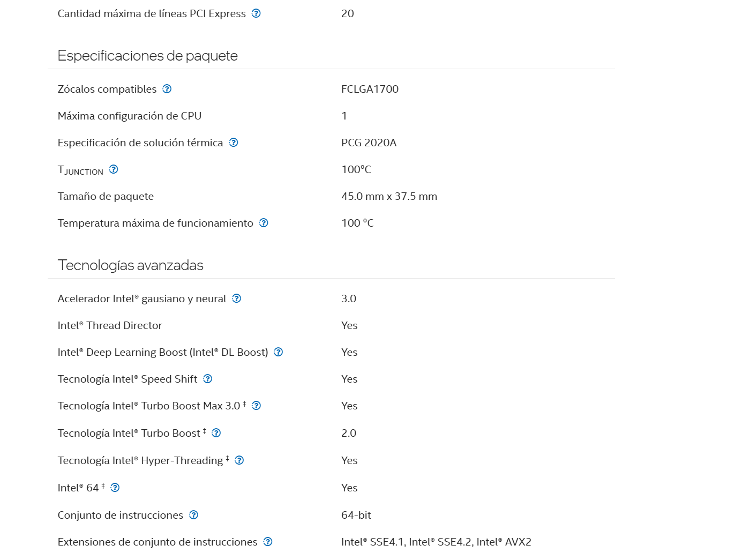Show help for Intel Deep Learning Boost

click(x=279, y=352)
